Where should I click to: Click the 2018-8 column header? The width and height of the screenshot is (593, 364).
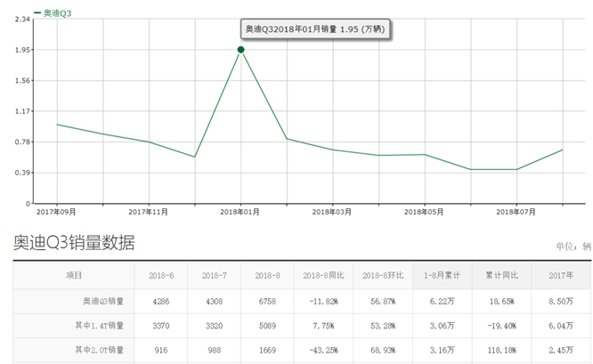coord(267,276)
